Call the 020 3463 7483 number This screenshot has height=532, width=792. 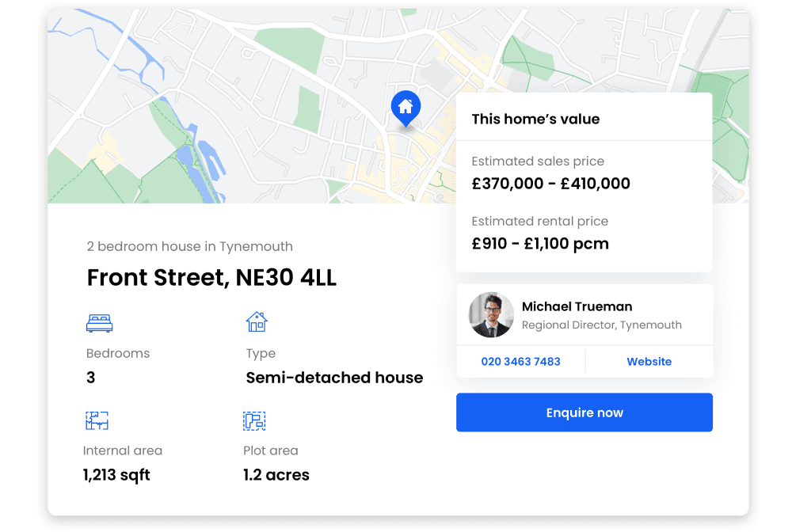pyautogui.click(x=520, y=362)
